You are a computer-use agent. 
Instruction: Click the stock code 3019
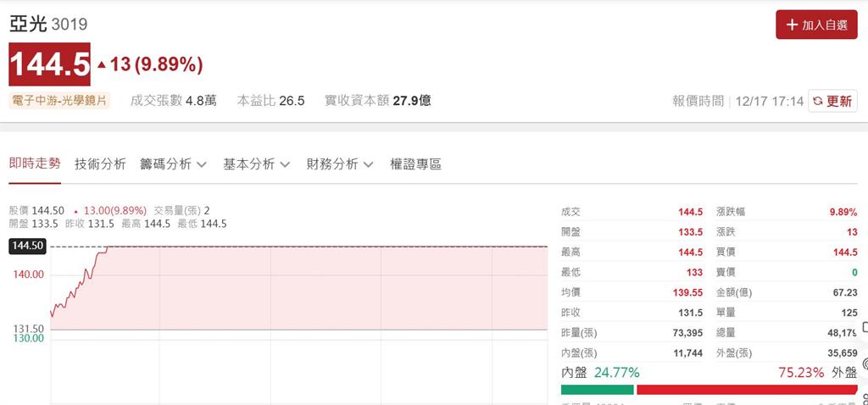pyautogui.click(x=70, y=25)
